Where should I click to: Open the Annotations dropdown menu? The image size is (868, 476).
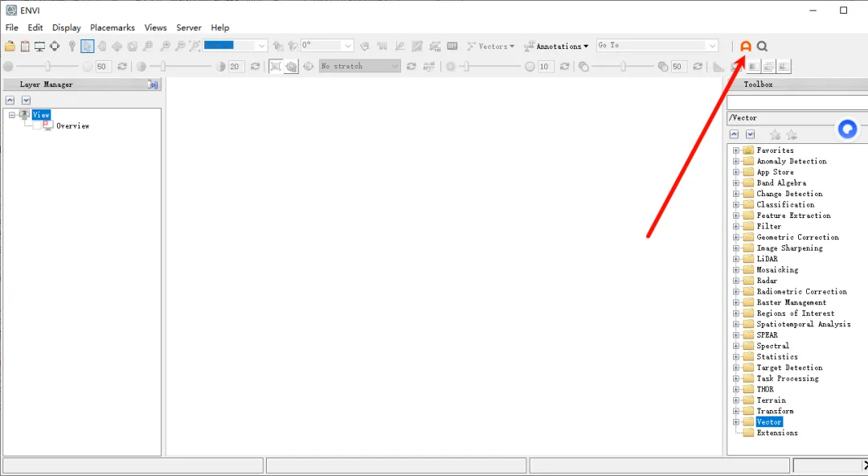[x=556, y=47]
